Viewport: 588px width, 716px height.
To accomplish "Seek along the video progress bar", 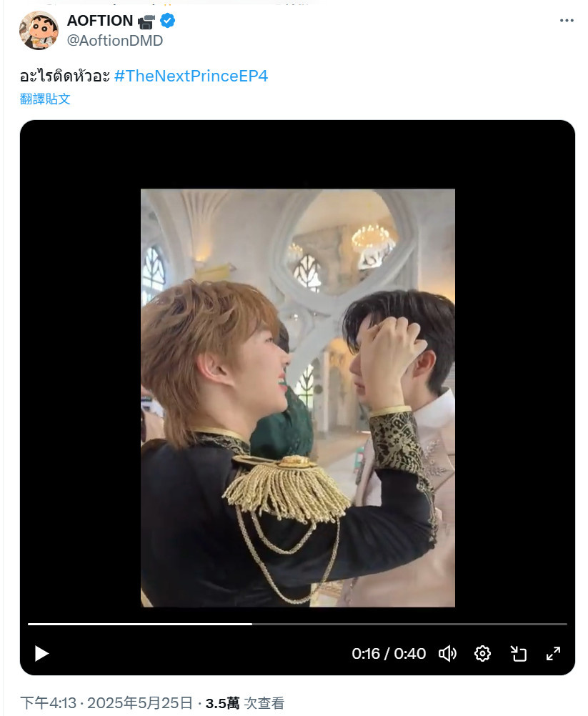I will coord(297,624).
